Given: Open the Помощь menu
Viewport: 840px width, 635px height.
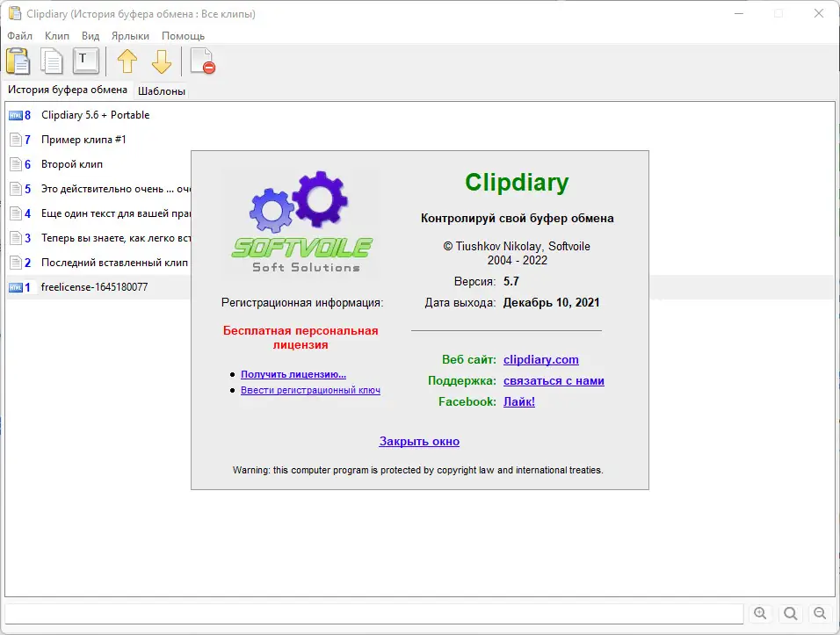Looking at the screenshot, I should [x=184, y=36].
